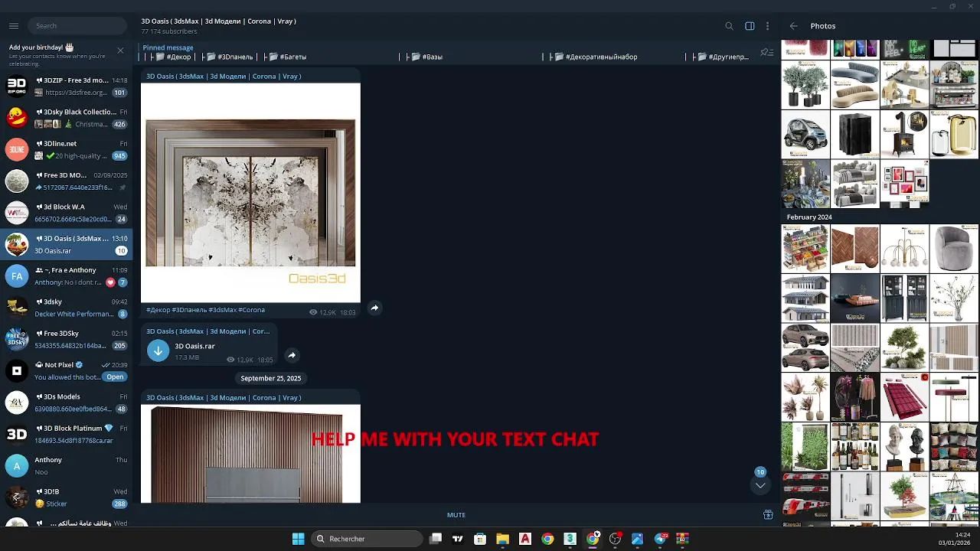Click the #3dsMax hashtag under the image
The height and width of the screenshot is (551, 980).
222,310
